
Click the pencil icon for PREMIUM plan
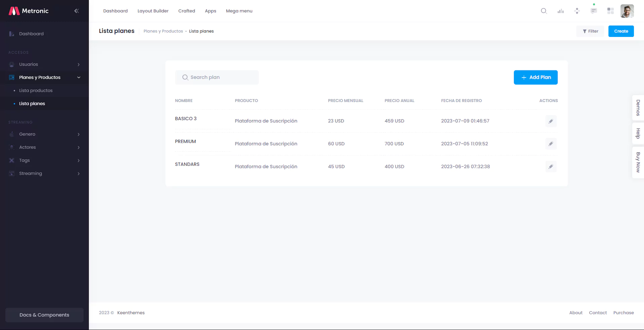click(551, 144)
